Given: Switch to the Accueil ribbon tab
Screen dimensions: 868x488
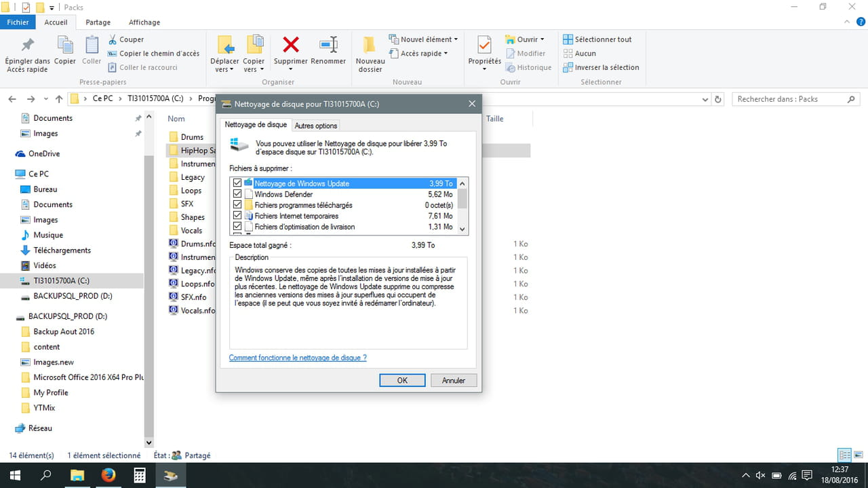Looking at the screenshot, I should click(x=56, y=22).
